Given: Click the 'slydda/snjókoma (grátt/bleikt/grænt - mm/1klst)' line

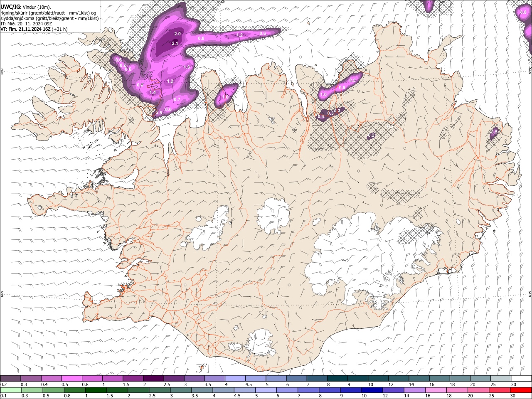Looking at the screenshot, I should click(x=49, y=18).
